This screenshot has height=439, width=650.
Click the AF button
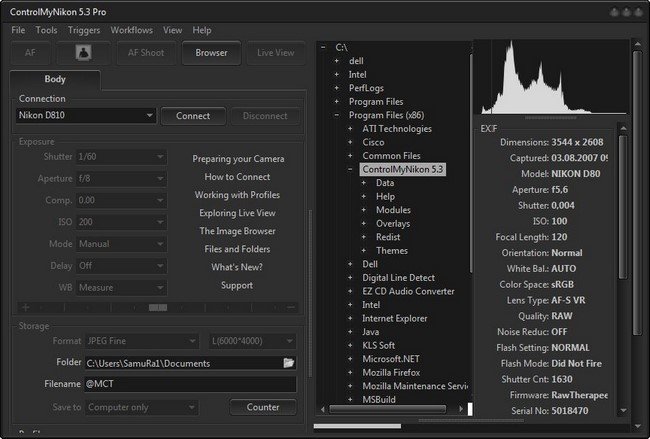(x=30, y=53)
